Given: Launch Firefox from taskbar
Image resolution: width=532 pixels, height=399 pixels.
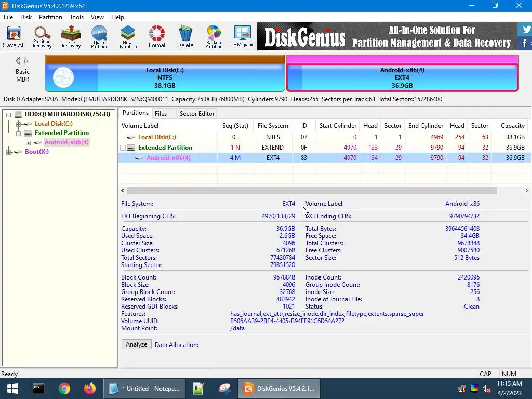Looking at the screenshot, I should [90, 389].
